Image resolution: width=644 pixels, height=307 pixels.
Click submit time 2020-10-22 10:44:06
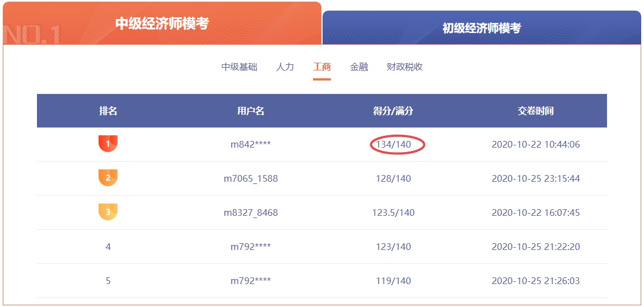535,144
